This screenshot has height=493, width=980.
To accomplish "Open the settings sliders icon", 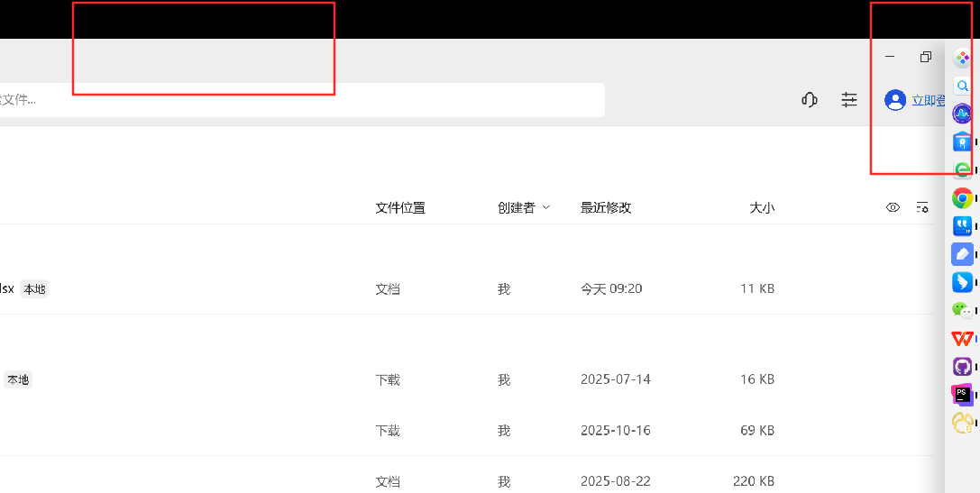I will point(848,100).
